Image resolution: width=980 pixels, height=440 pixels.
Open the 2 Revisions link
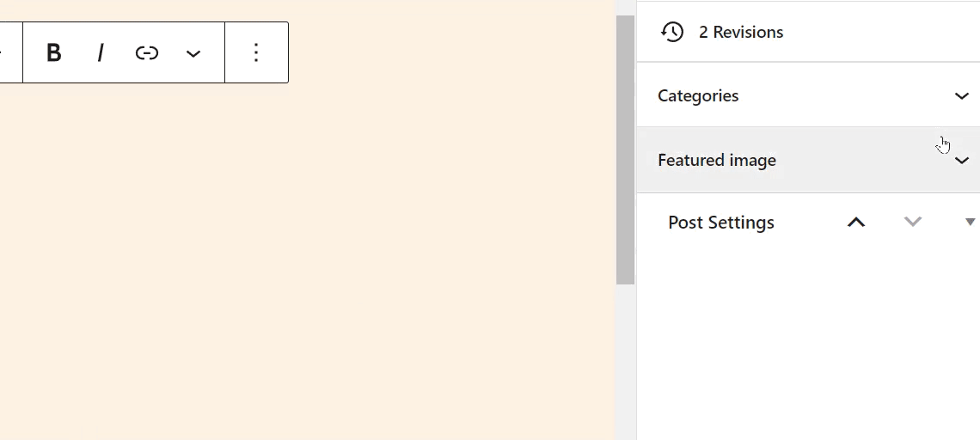(x=741, y=32)
